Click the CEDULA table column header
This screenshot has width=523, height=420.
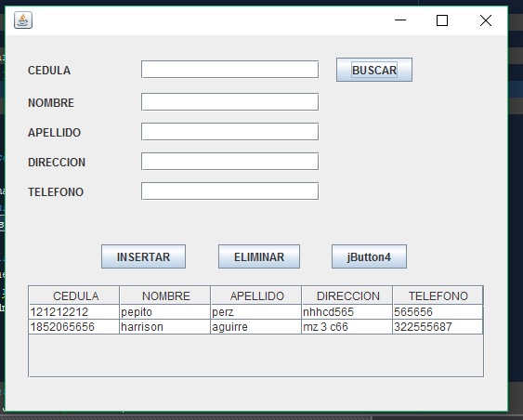(x=74, y=295)
